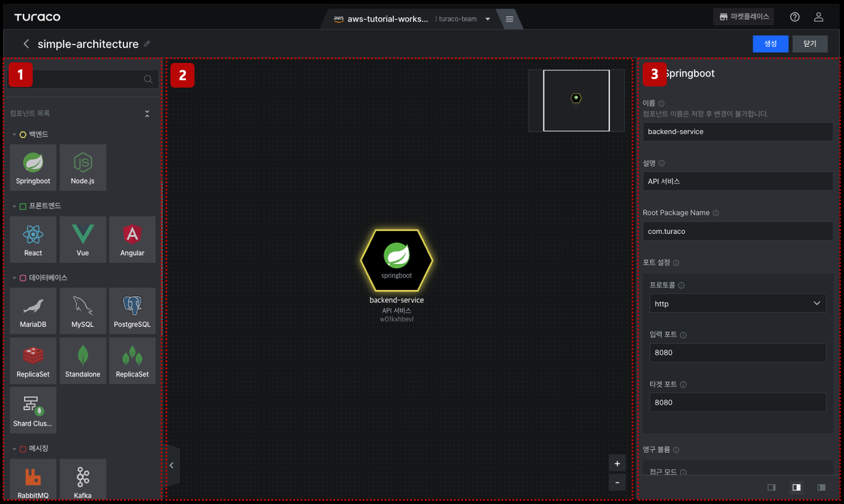Select the PostgreSQL database component
The height and width of the screenshot is (504, 844).
point(132,310)
